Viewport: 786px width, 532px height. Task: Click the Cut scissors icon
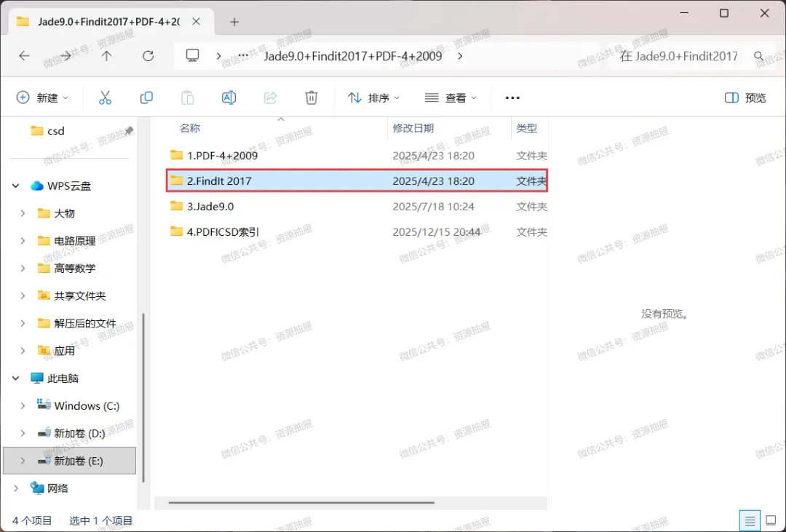(x=105, y=98)
